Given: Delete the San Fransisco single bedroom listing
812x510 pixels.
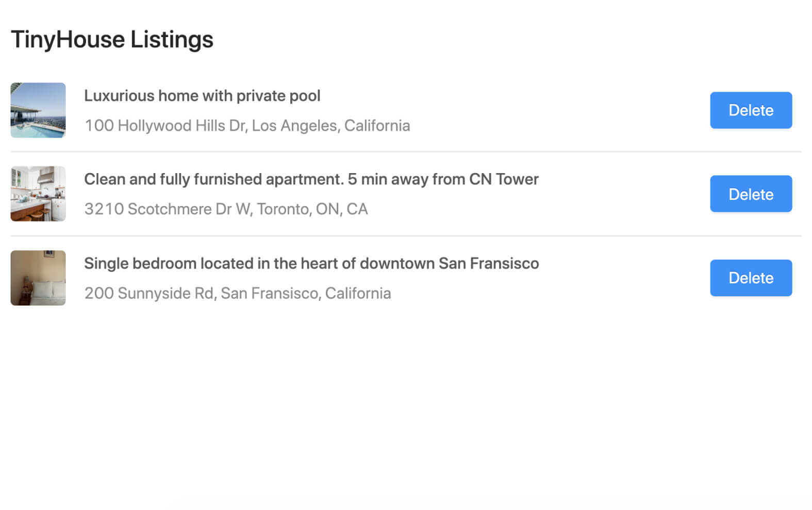Looking at the screenshot, I should click(751, 278).
